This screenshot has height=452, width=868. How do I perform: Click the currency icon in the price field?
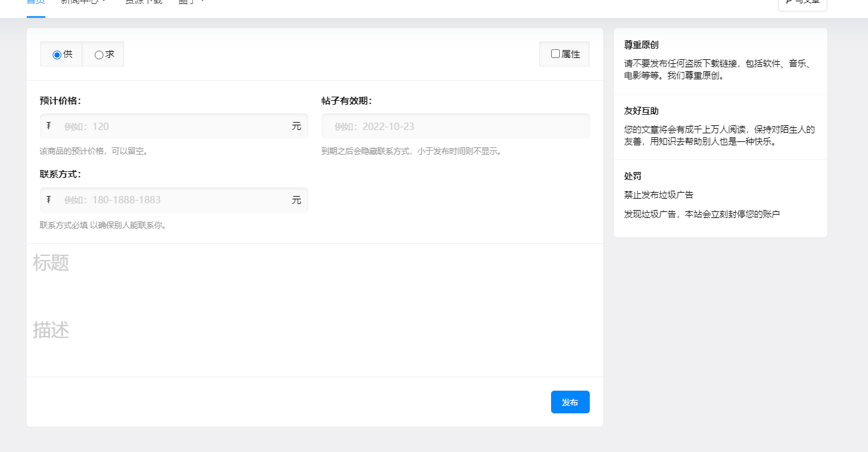pos(49,125)
